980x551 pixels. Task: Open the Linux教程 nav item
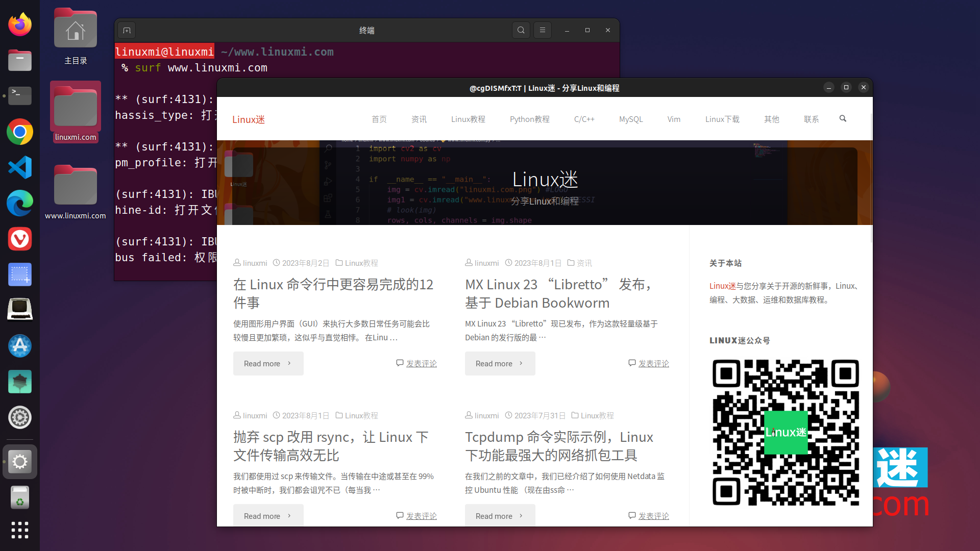coord(468,119)
